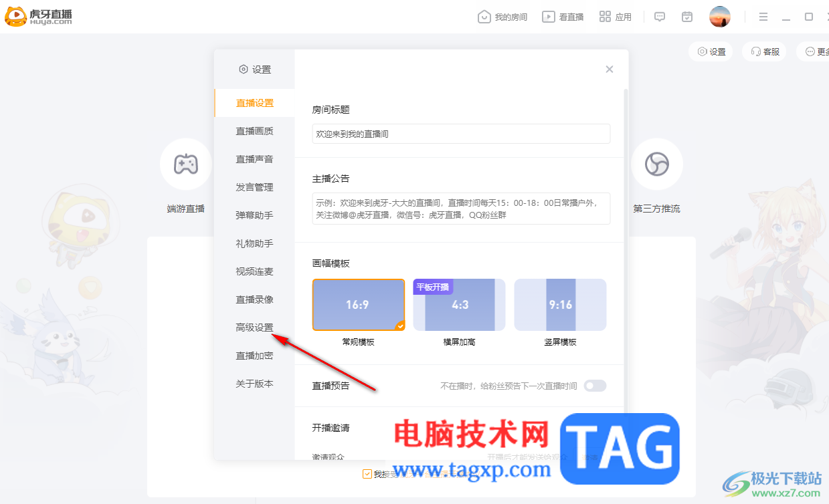Close the settings dialog

coord(609,69)
